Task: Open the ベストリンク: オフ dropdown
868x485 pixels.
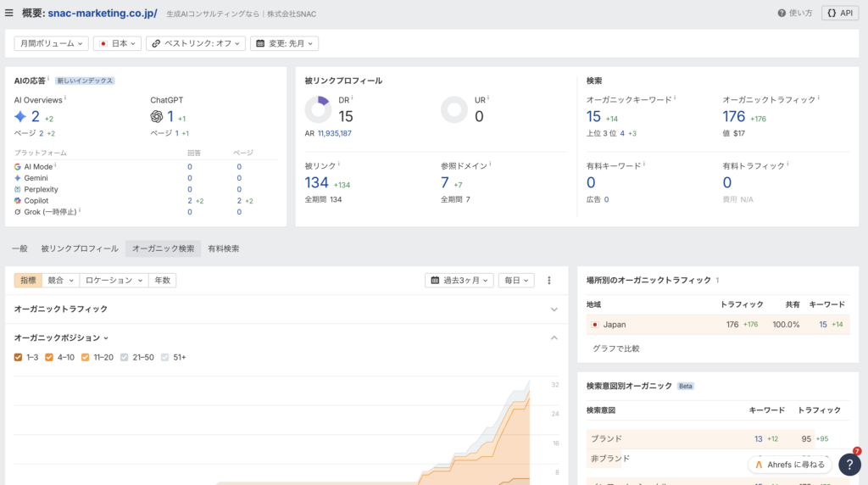Action: pyautogui.click(x=196, y=43)
